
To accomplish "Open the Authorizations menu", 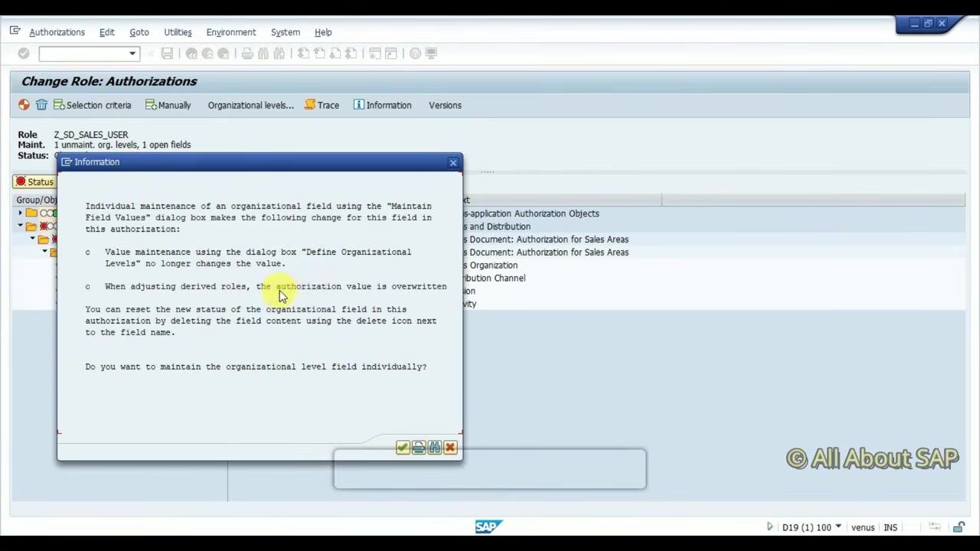I will (x=57, y=32).
